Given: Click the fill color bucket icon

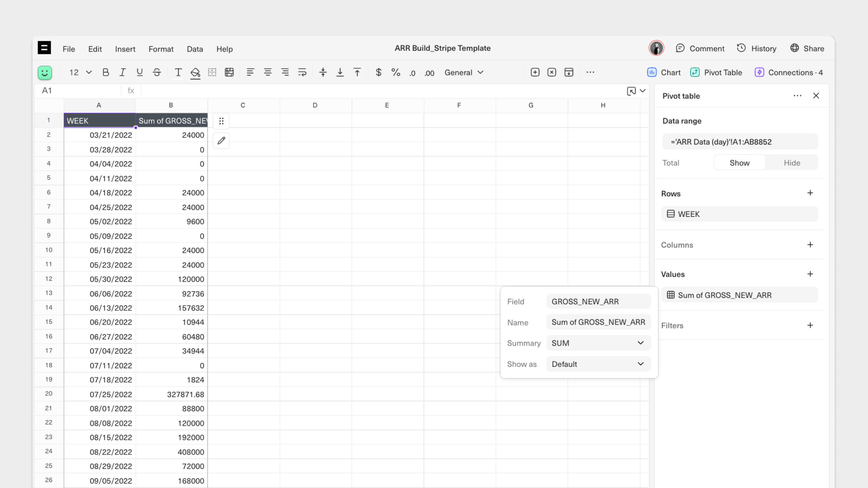Looking at the screenshot, I should point(195,72).
